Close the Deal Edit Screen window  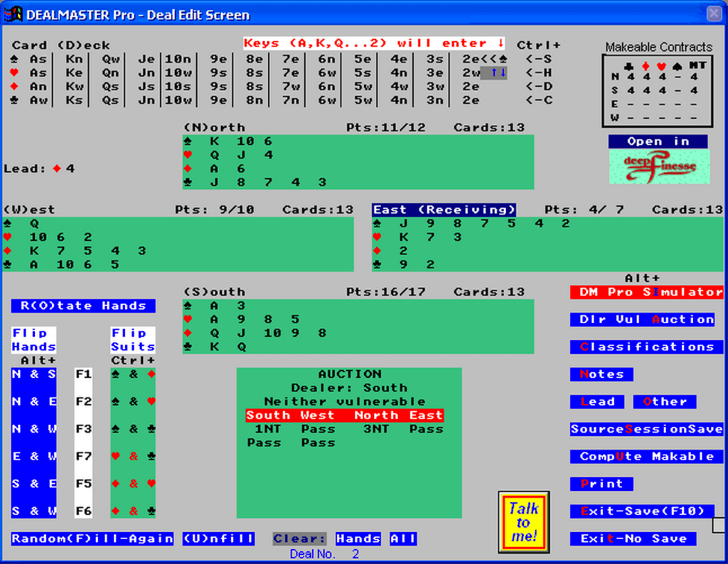(714, 13)
